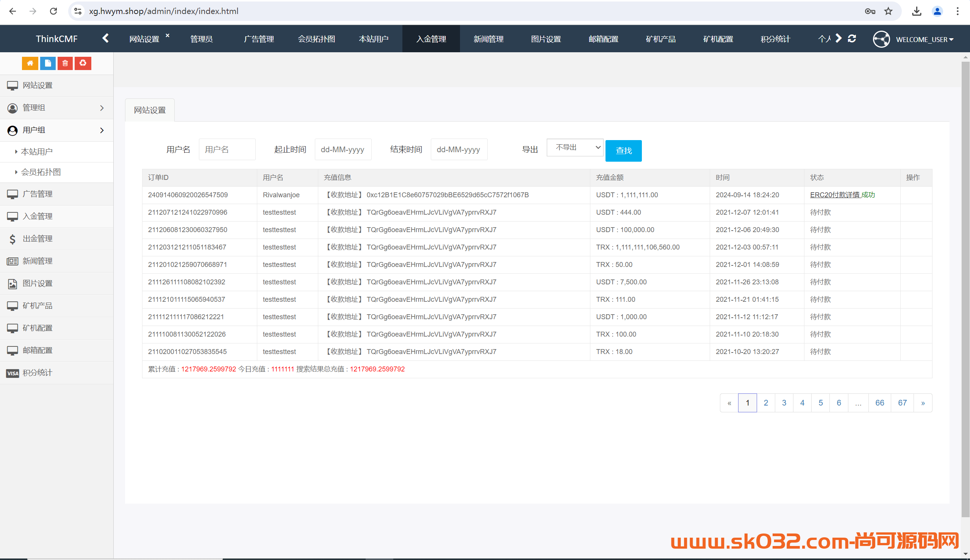Select the 网站设置 content panel tab
970x560 pixels.
[150, 111]
